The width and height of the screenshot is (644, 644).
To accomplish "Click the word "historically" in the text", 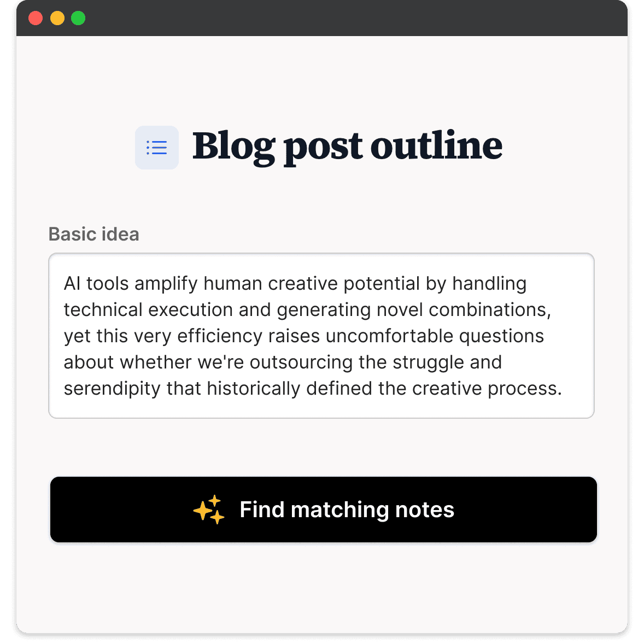I will click(254, 388).
